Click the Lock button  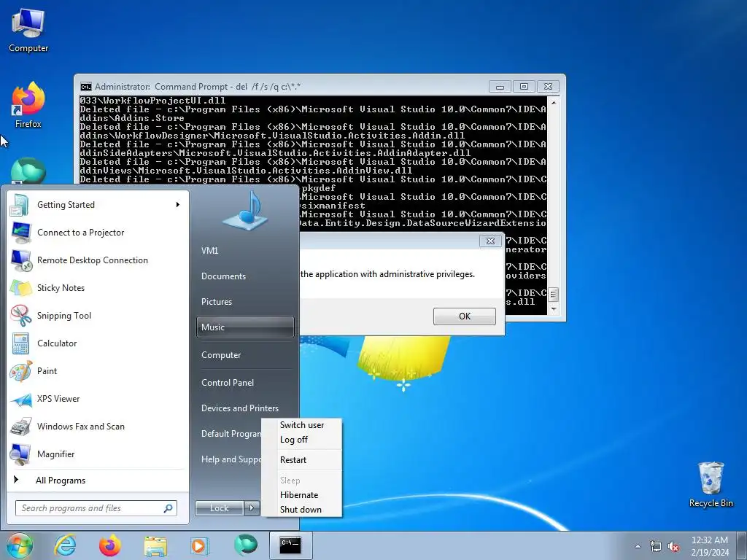click(220, 508)
